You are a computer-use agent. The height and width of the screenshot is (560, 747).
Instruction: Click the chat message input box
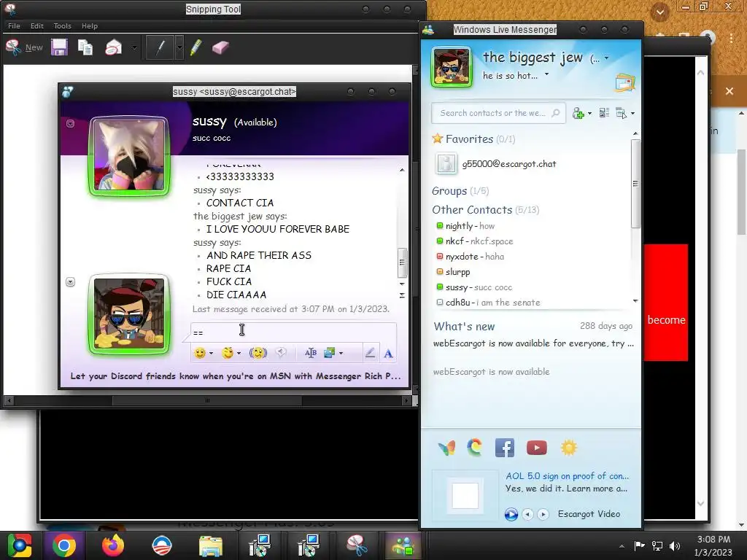pyautogui.click(x=293, y=332)
